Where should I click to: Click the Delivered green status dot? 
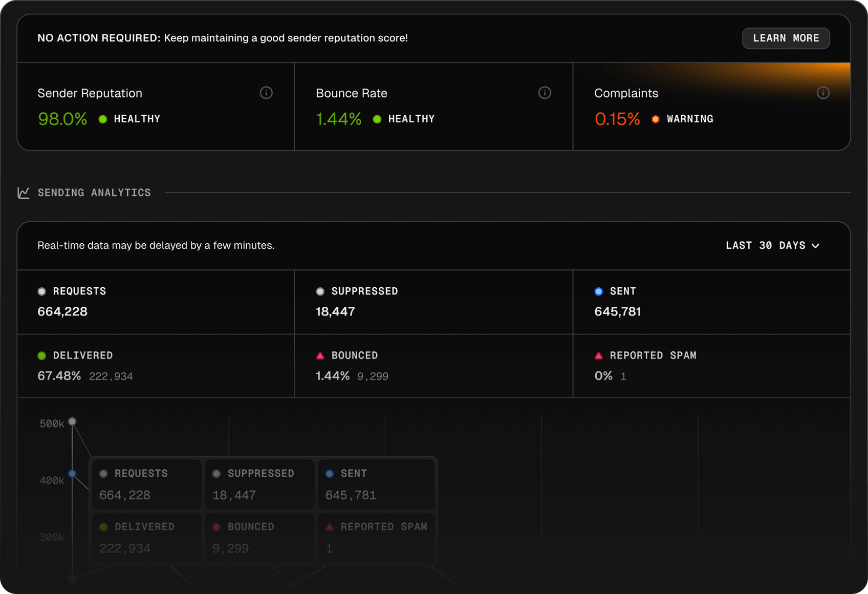tap(42, 356)
